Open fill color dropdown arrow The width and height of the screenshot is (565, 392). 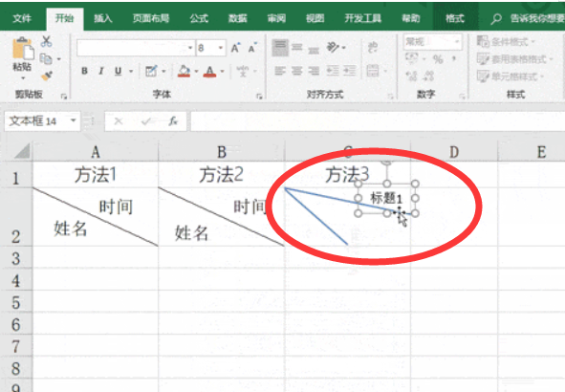(x=196, y=72)
